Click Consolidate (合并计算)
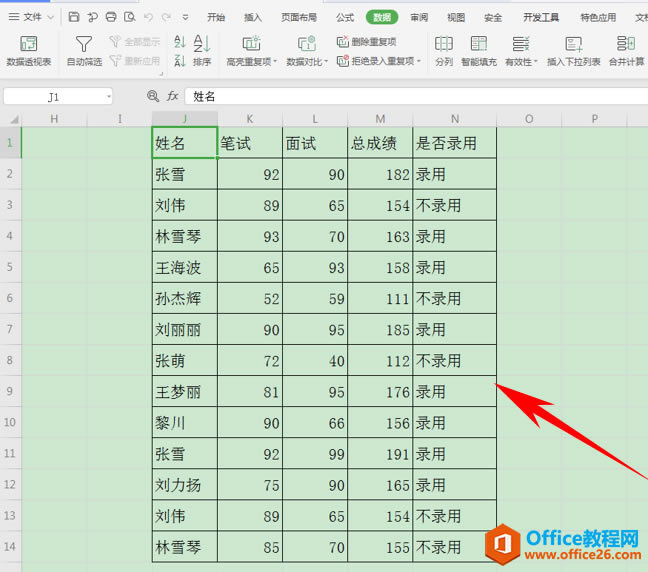 tap(627, 51)
